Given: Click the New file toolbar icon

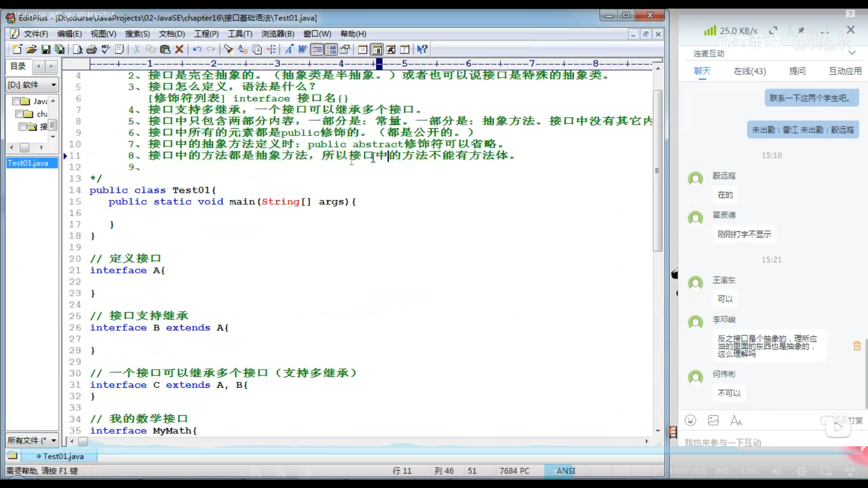Looking at the screenshot, I should 17,49.
